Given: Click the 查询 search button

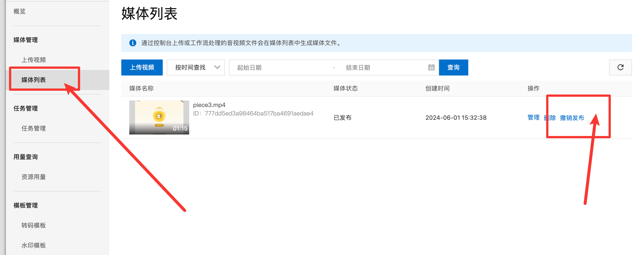Looking at the screenshot, I should click(453, 67).
